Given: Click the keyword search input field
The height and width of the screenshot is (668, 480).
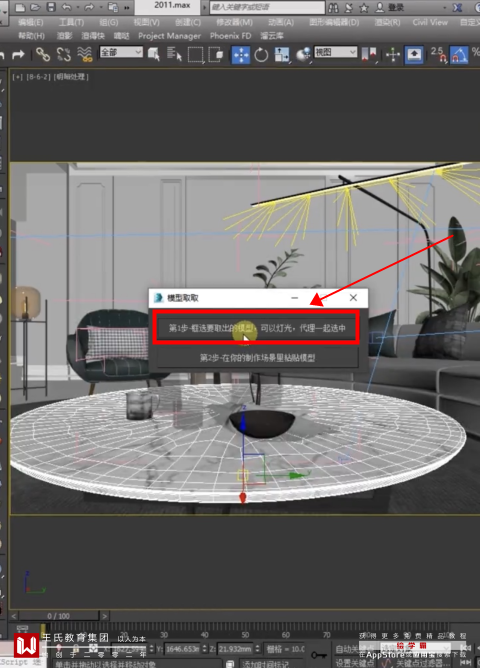Looking at the screenshot, I should pyautogui.click(x=267, y=7).
